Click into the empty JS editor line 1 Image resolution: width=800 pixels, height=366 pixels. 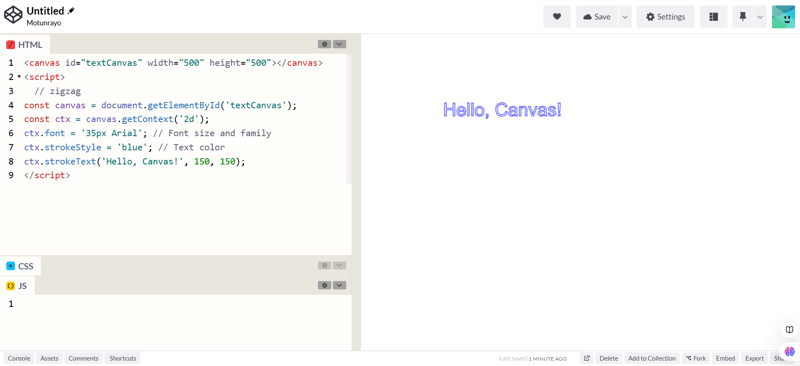[x=184, y=304]
